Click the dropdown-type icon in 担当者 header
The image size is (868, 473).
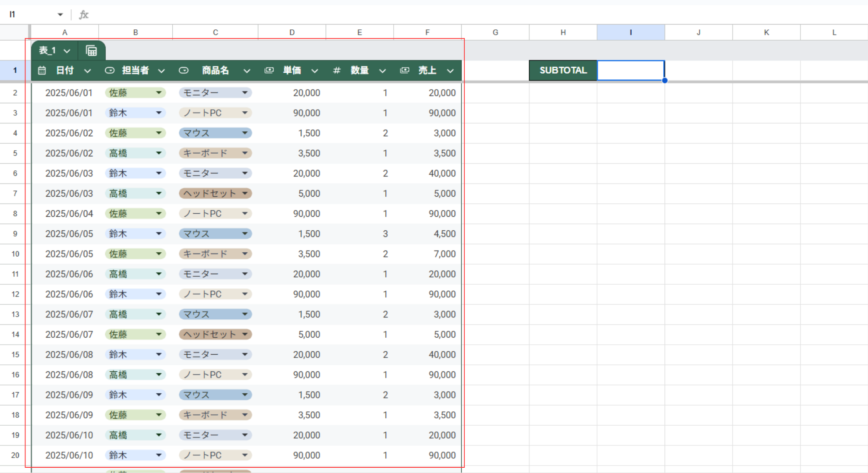tap(110, 71)
